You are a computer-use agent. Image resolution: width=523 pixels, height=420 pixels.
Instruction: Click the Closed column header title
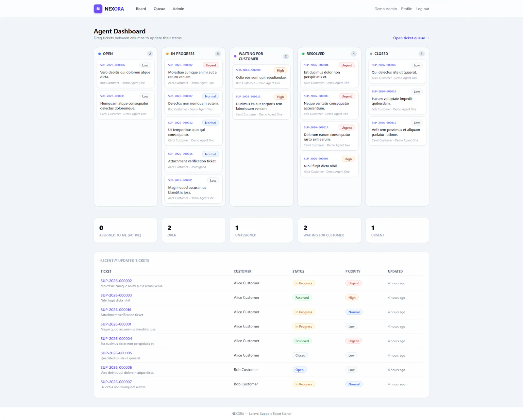click(x=381, y=54)
